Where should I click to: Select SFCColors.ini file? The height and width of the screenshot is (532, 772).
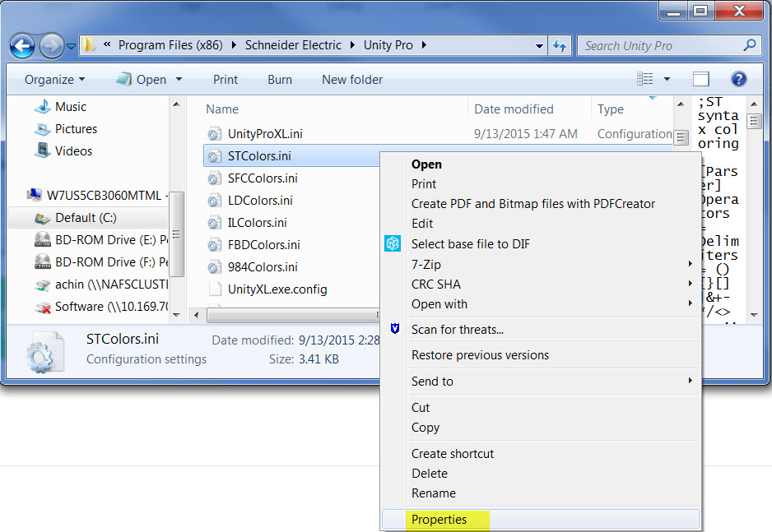point(263,178)
